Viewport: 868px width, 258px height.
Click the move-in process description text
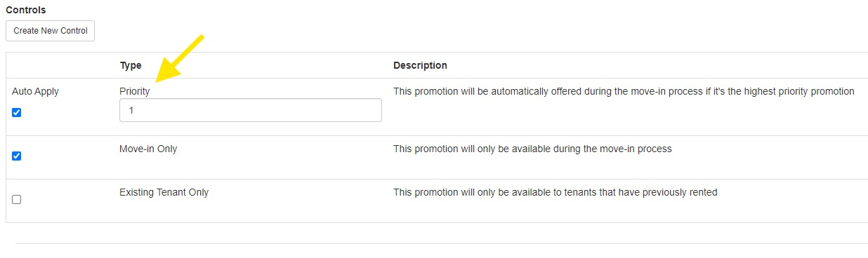point(532,149)
